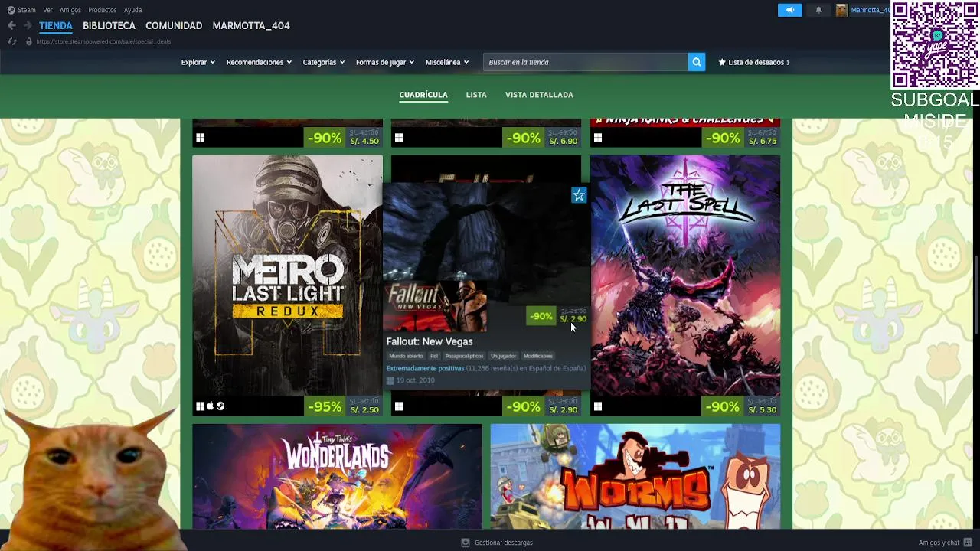Click the macOS icon under Metro Last Light
980x551 pixels.
click(x=211, y=406)
